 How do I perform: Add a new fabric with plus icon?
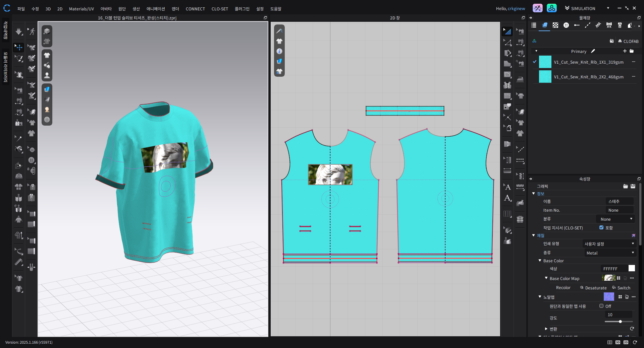(x=625, y=51)
